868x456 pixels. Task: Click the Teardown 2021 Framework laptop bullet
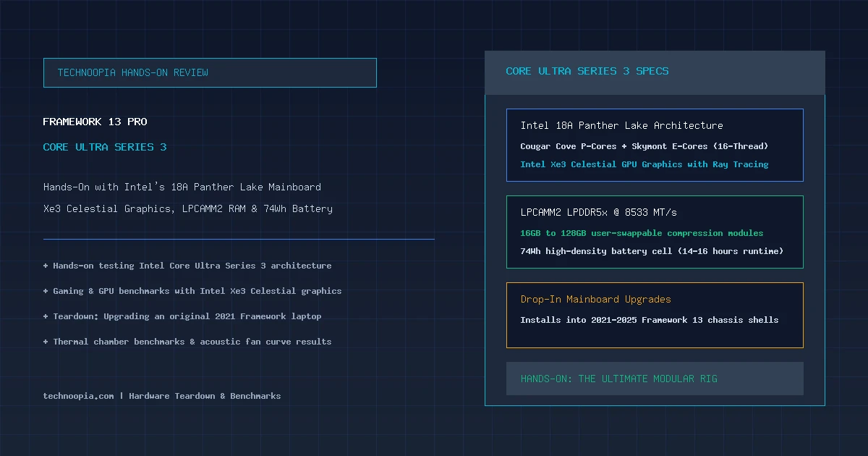point(182,316)
